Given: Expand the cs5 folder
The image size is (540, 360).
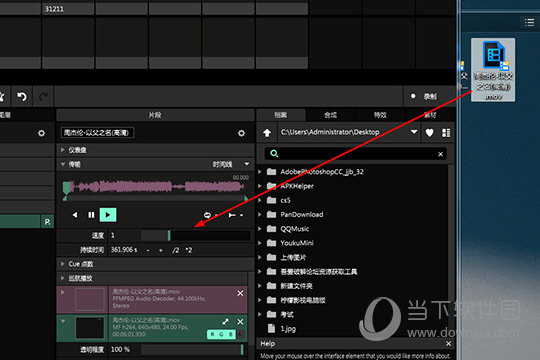Looking at the screenshot, I should [x=260, y=200].
